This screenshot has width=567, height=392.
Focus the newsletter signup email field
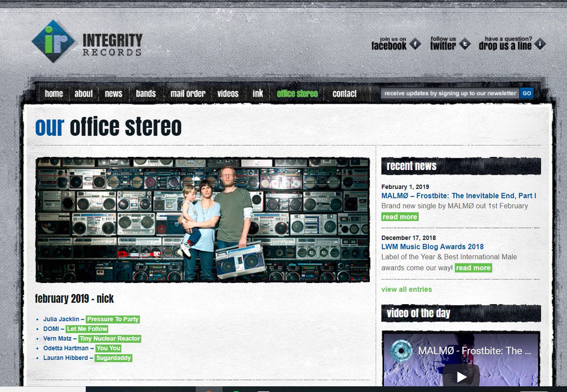[450, 93]
